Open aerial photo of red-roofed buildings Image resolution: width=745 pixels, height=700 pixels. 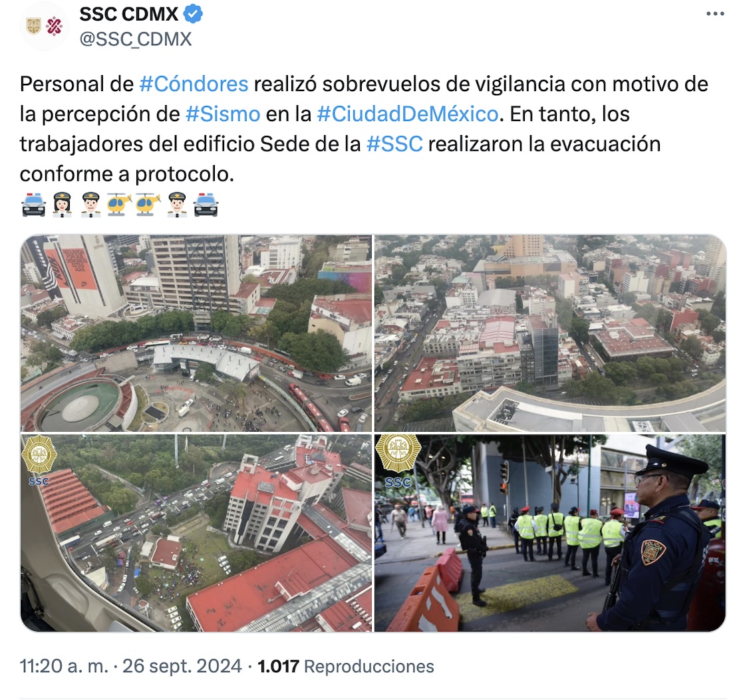coord(196,533)
